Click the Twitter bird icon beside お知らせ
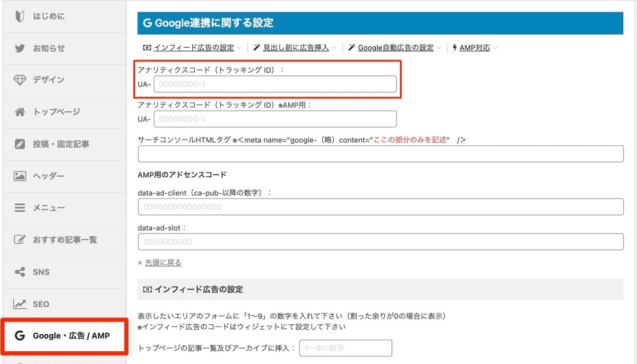Image resolution: width=637 pixels, height=364 pixels. 20,48
